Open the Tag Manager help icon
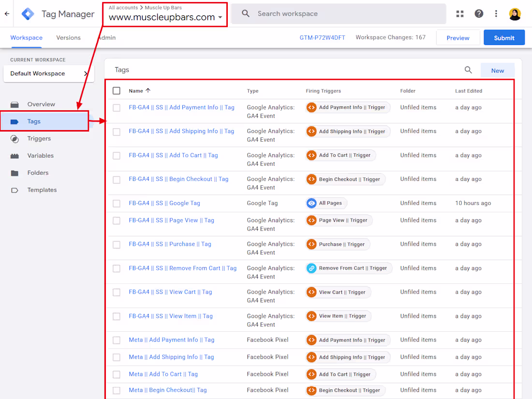 [x=479, y=13]
